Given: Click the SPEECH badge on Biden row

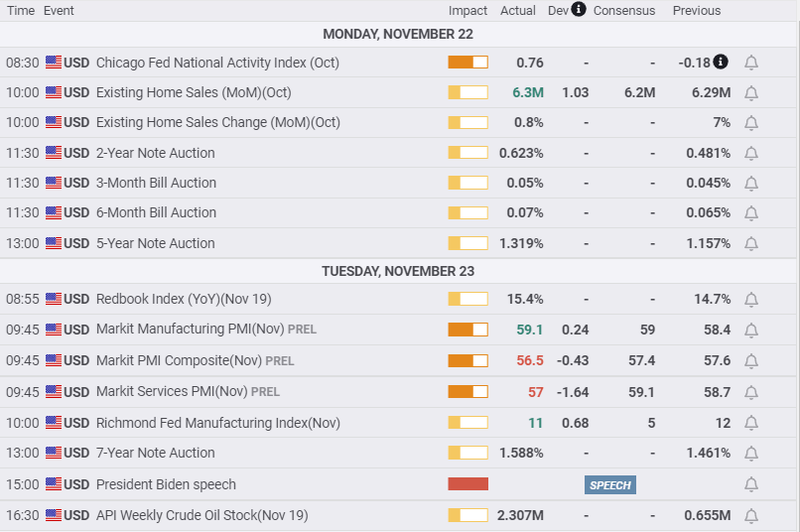Looking at the screenshot, I should point(609,485).
